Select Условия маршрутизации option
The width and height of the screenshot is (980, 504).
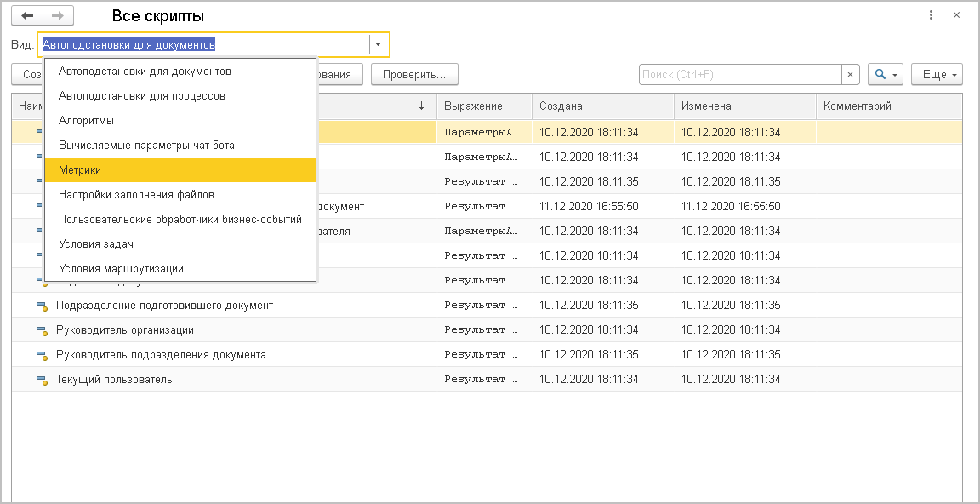pos(121,269)
